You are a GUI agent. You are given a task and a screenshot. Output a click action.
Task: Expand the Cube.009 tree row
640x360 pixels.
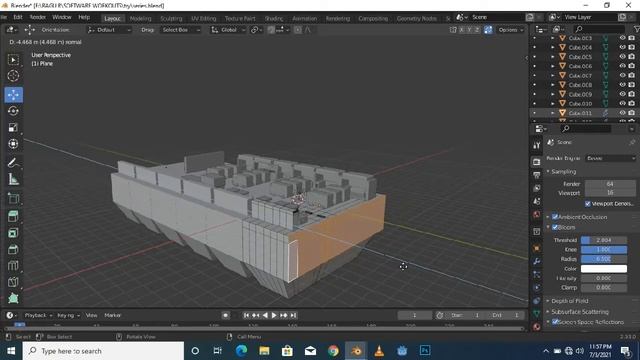click(x=553, y=94)
